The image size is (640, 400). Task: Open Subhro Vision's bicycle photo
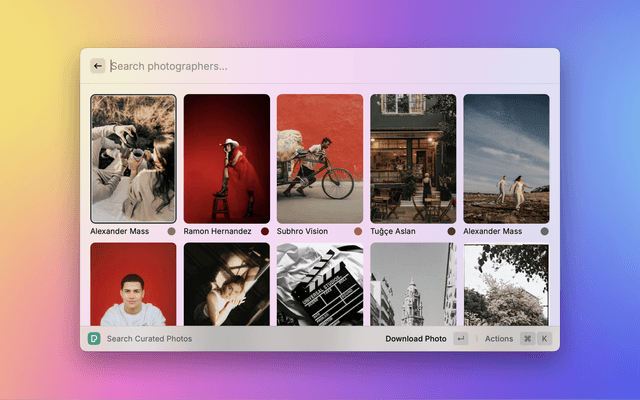coord(320,158)
